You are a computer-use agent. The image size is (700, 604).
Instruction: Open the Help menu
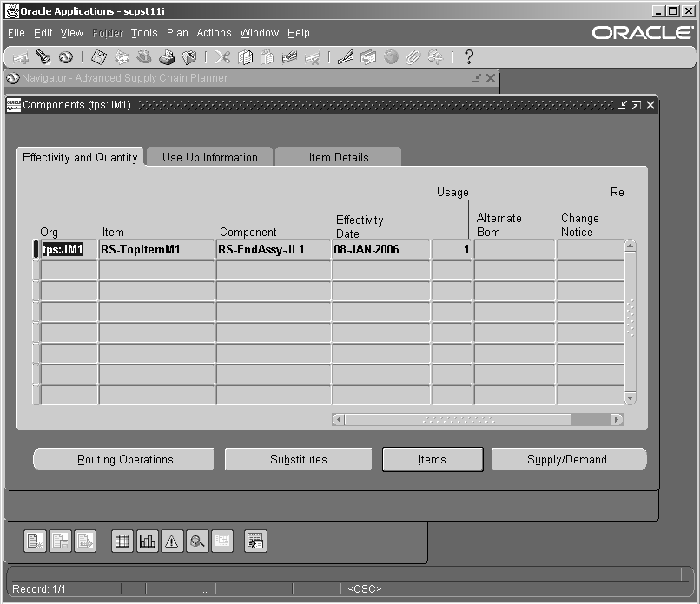pyautogui.click(x=298, y=33)
